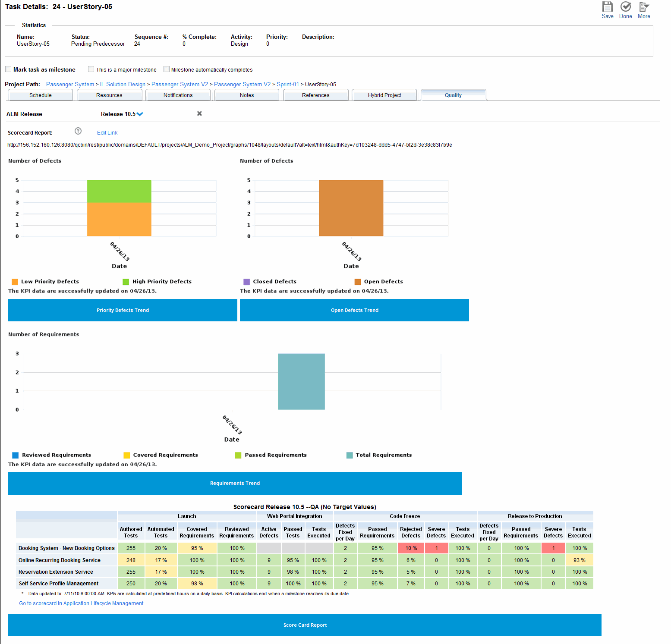Toggle Milestone automatically completes checkbox
Image resolution: width=671 pixels, height=644 pixels.
(167, 69)
